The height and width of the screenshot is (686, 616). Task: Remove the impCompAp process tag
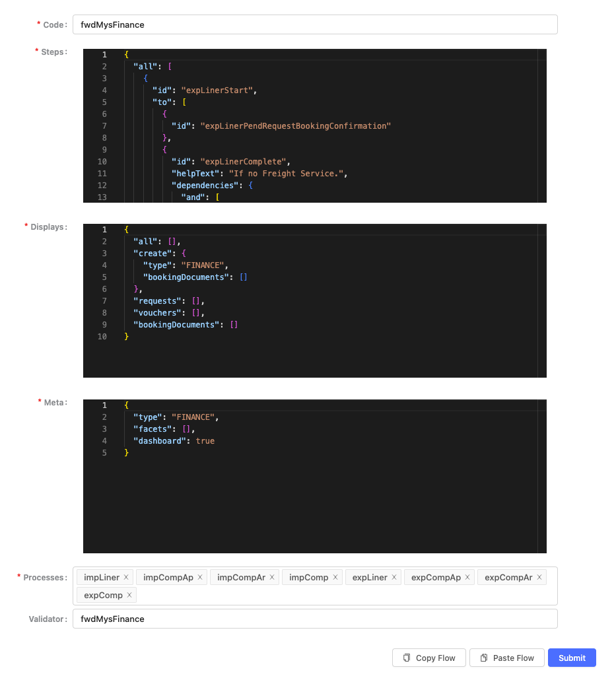pyautogui.click(x=200, y=577)
